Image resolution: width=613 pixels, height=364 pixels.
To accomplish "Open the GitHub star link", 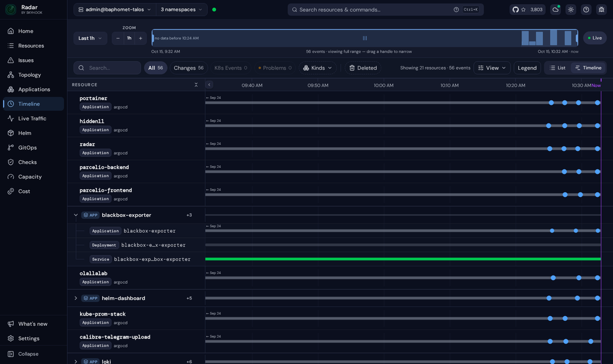I will pyautogui.click(x=527, y=10).
